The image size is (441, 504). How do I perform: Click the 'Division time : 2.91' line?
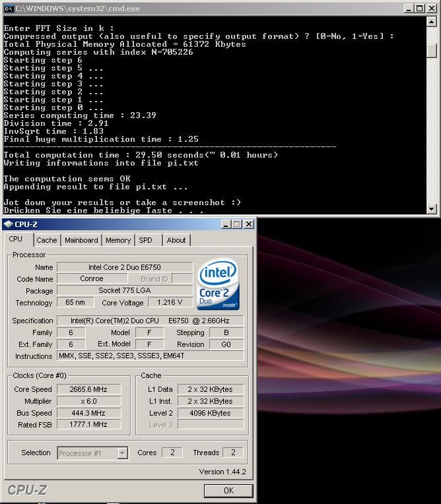point(56,123)
